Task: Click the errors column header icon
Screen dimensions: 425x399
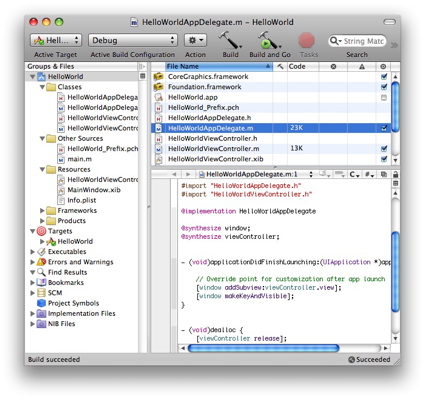Action: click(333, 67)
